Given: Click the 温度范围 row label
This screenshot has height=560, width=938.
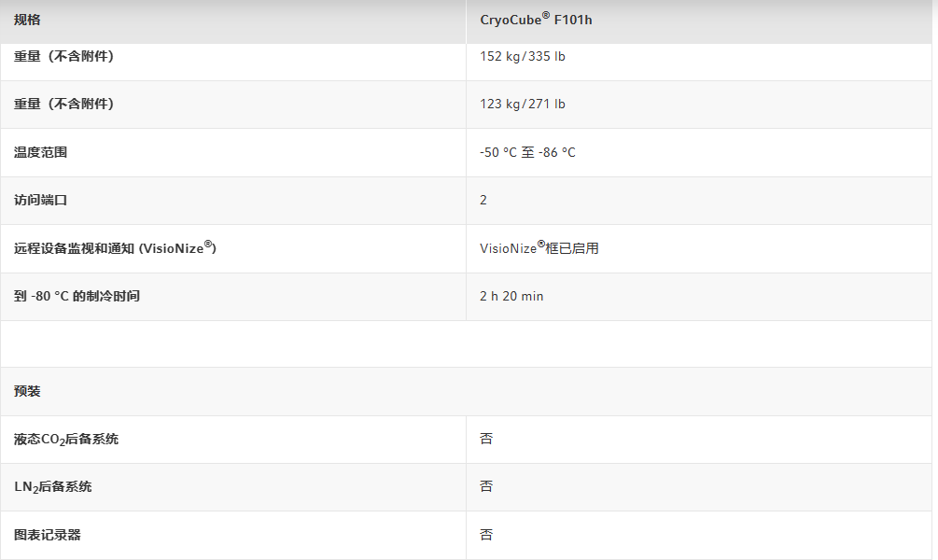Looking at the screenshot, I should 40,152.
